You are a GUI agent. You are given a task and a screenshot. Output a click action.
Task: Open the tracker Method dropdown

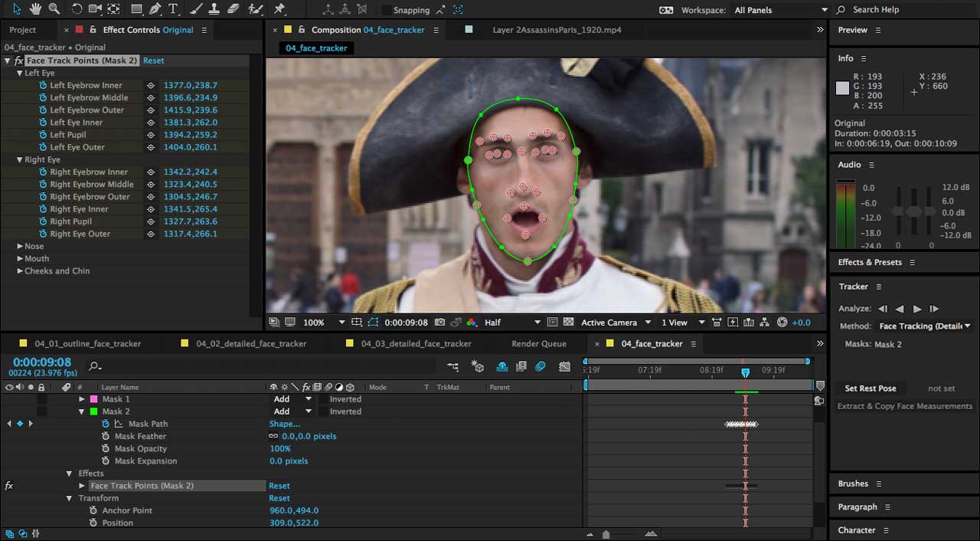(925, 326)
